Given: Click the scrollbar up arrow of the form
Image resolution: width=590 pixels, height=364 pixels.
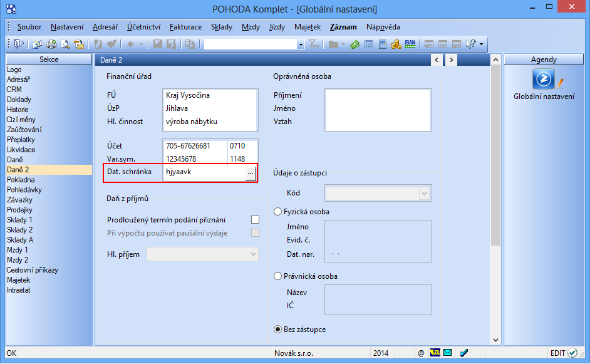Looking at the screenshot, I should [495, 60].
